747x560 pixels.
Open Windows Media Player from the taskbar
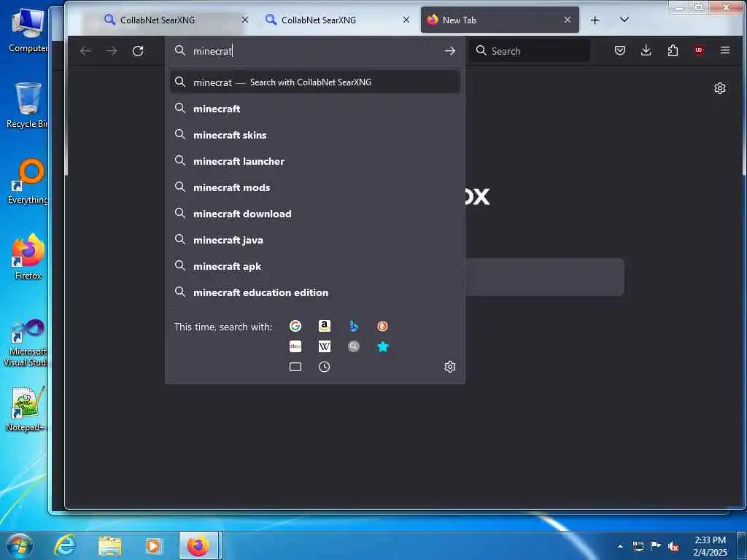pos(153,545)
